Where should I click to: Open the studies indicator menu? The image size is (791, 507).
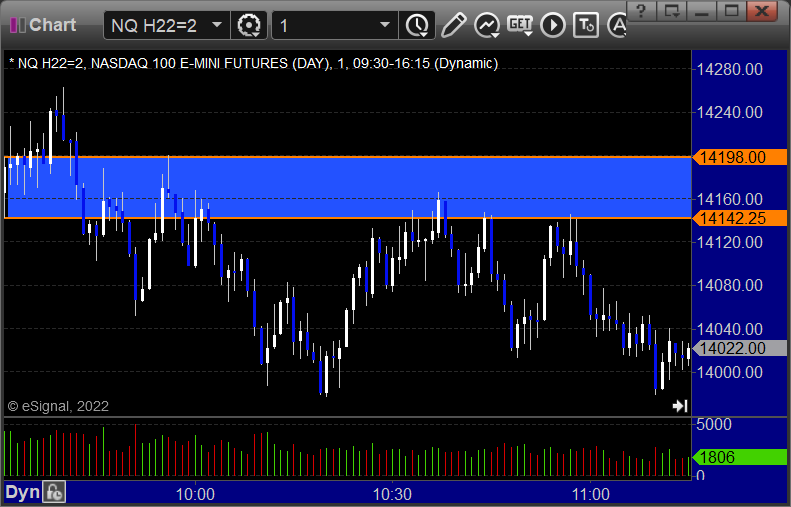click(x=487, y=25)
